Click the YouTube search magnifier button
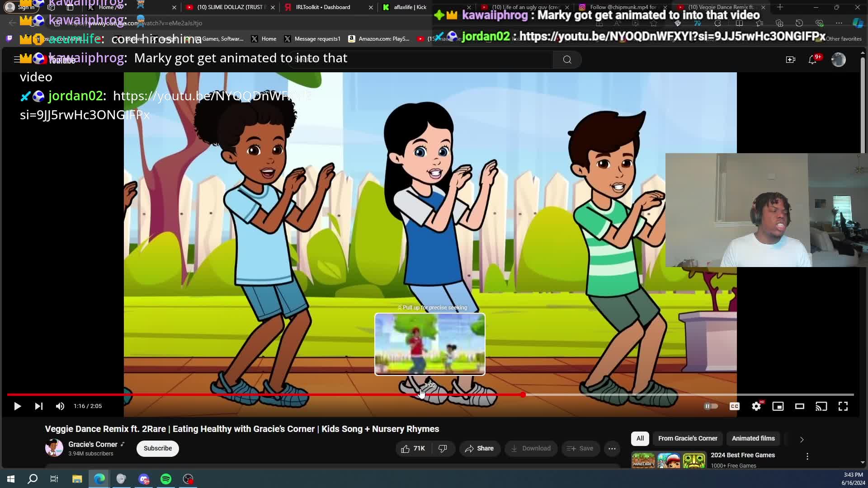 click(x=567, y=60)
